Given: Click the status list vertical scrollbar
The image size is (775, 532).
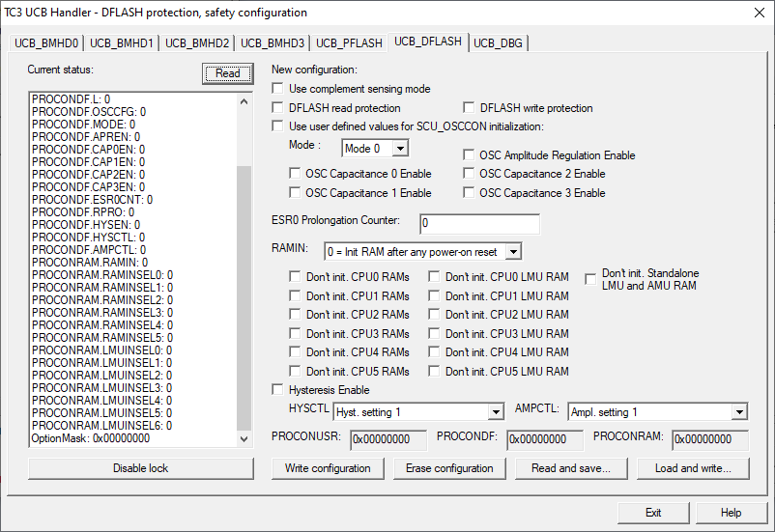Looking at the screenshot, I should [244, 290].
